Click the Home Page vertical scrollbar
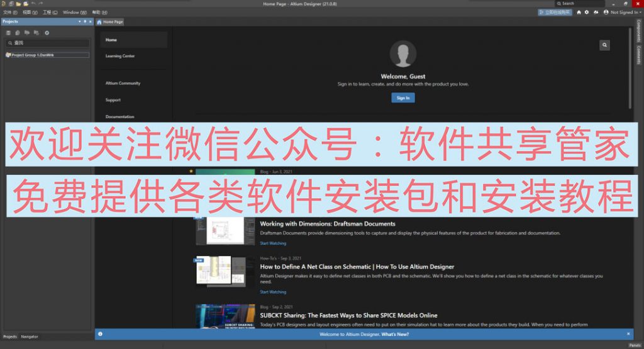This screenshot has width=644, height=349. click(630, 69)
